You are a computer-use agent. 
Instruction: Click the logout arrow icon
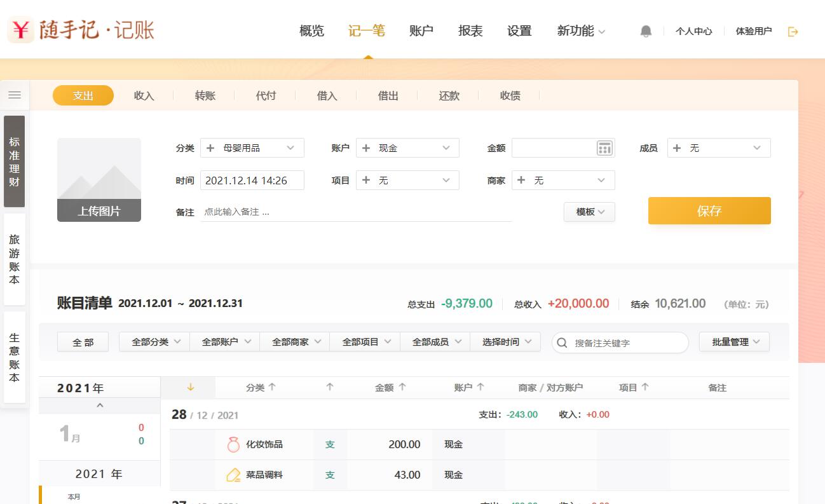(x=793, y=31)
